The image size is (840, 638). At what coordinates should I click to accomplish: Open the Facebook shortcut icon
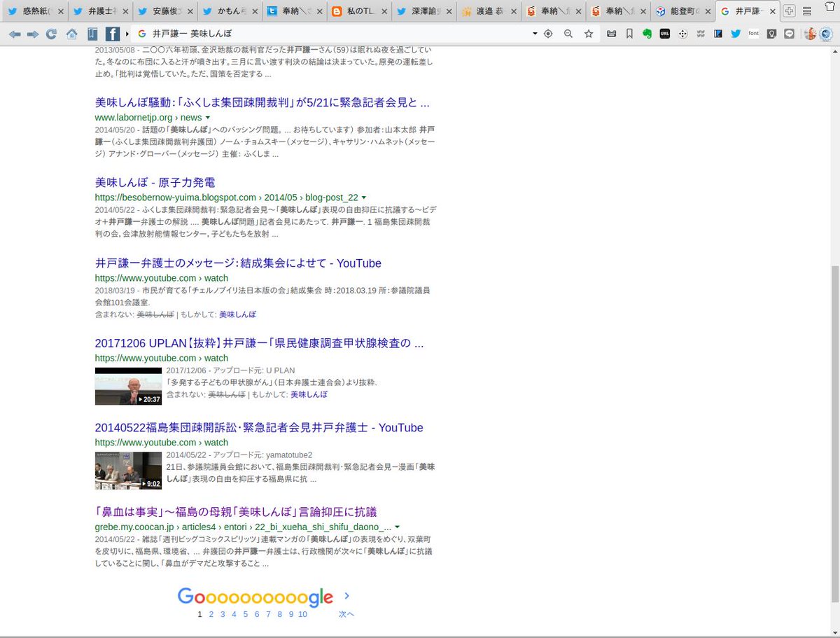point(113,34)
